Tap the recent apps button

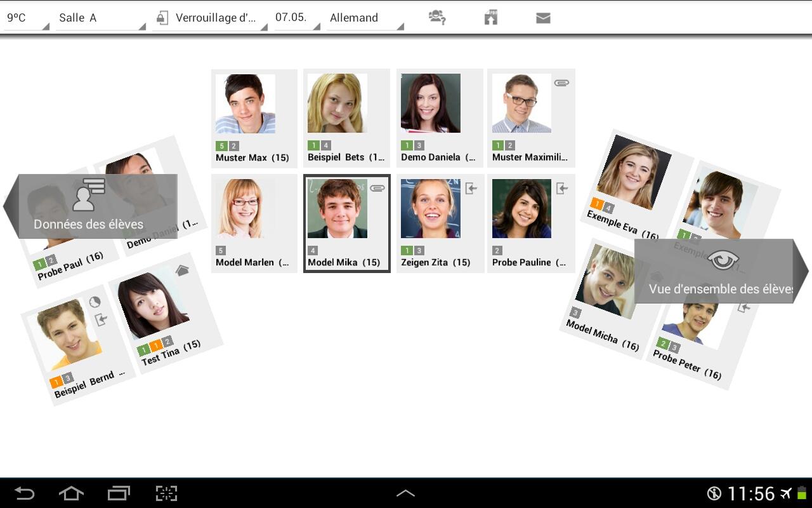119,493
